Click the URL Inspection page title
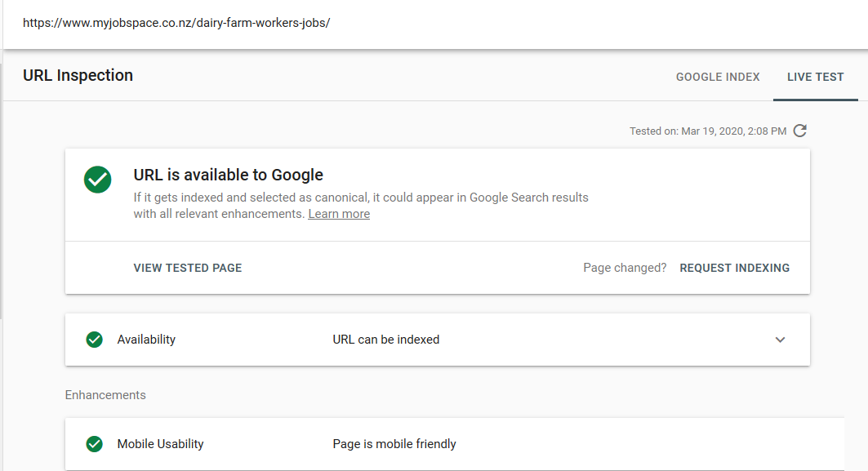 point(78,75)
